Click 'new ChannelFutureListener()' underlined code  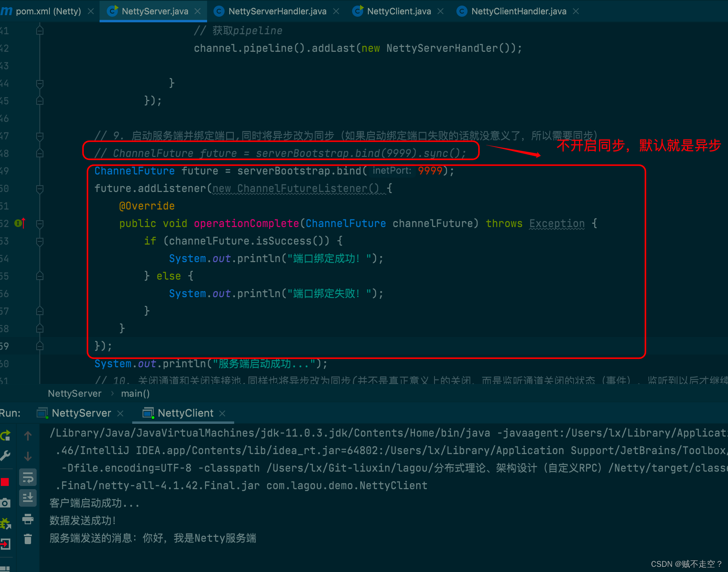point(296,188)
